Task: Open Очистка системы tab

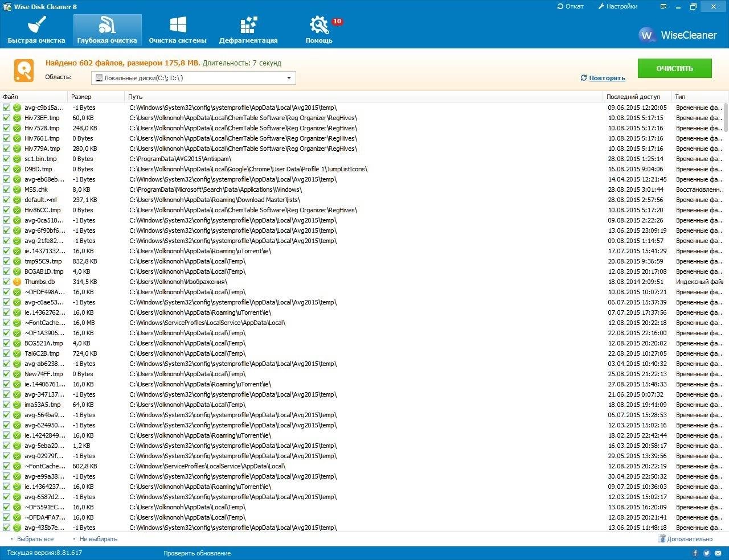Action: (178, 30)
